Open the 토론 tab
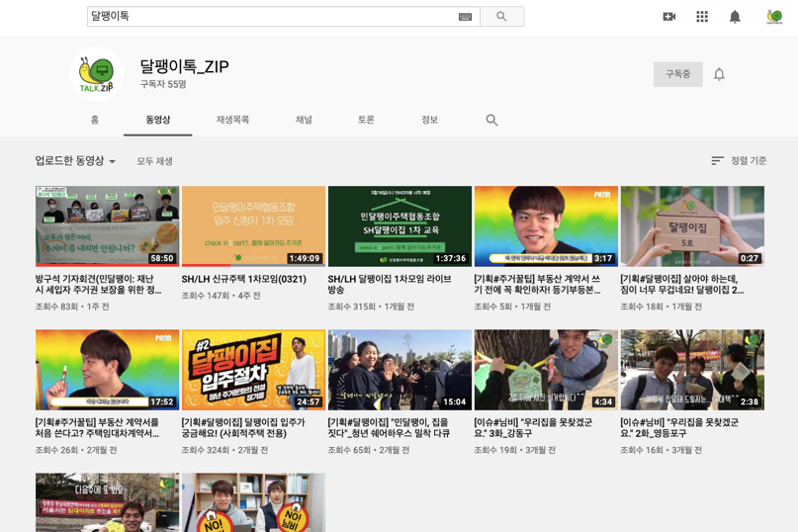The width and height of the screenshot is (798, 532). tap(366, 120)
